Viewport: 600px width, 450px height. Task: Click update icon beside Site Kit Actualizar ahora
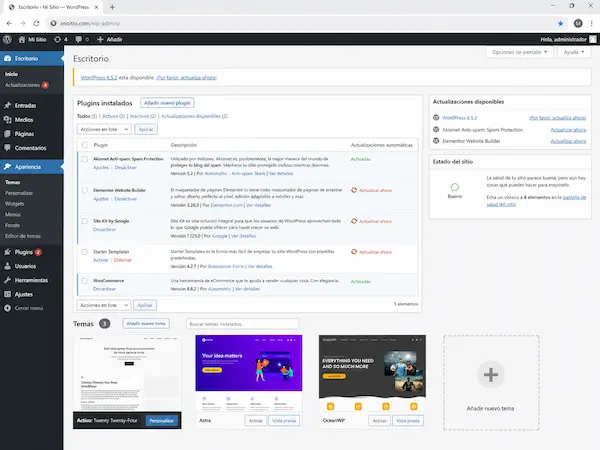point(354,221)
